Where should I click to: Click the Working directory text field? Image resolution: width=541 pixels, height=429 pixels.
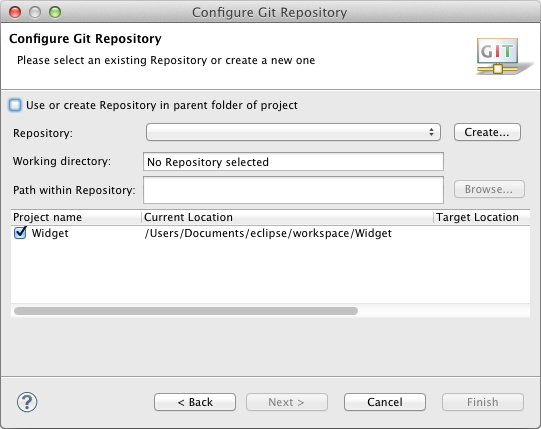pos(293,162)
